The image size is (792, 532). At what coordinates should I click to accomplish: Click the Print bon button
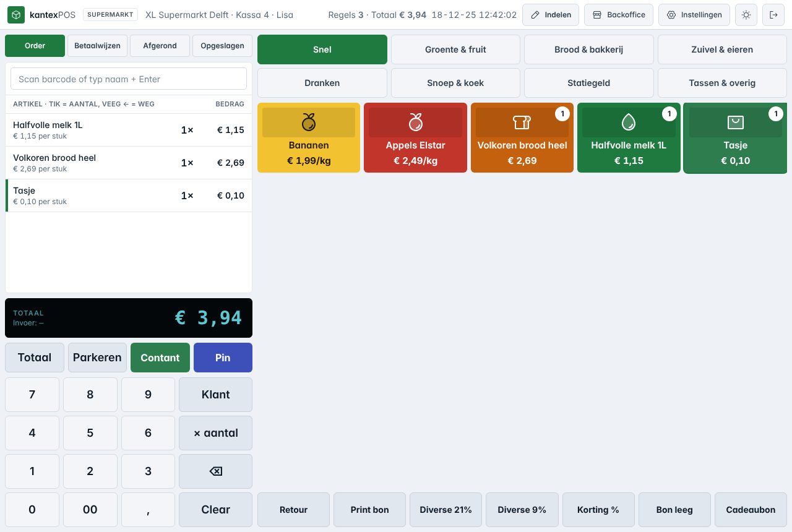(369, 510)
